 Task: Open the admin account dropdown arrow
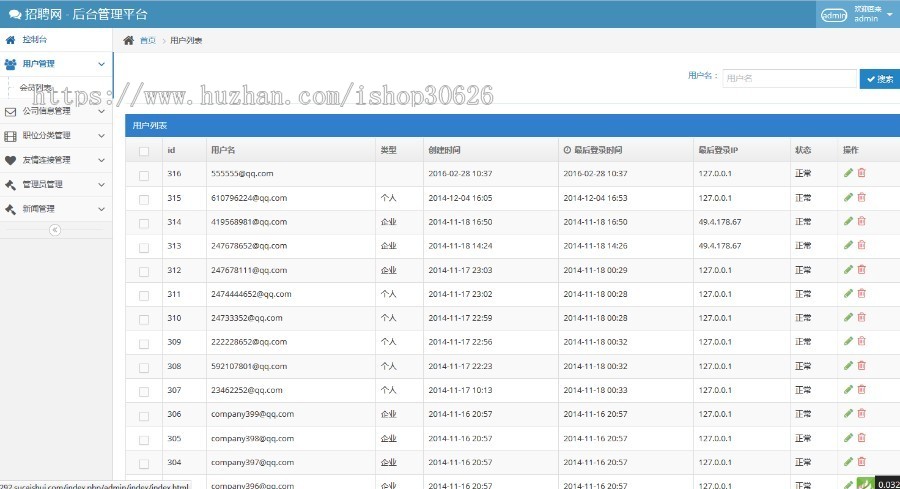pos(890,14)
